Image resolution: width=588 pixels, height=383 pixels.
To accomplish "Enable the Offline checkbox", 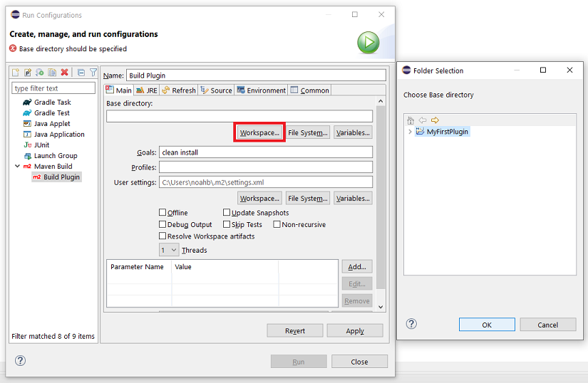I will (x=163, y=213).
